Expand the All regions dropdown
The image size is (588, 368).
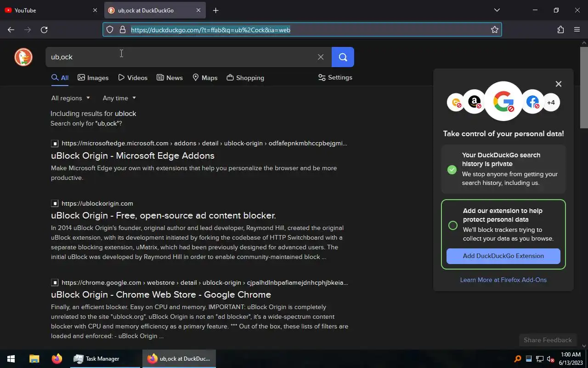coord(71,98)
